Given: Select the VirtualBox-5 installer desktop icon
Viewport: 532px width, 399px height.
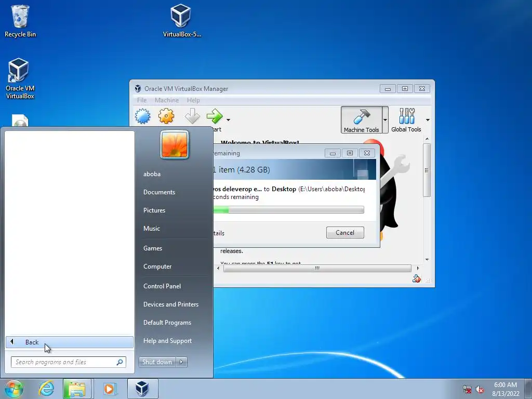Looking at the screenshot, I should click(181, 20).
